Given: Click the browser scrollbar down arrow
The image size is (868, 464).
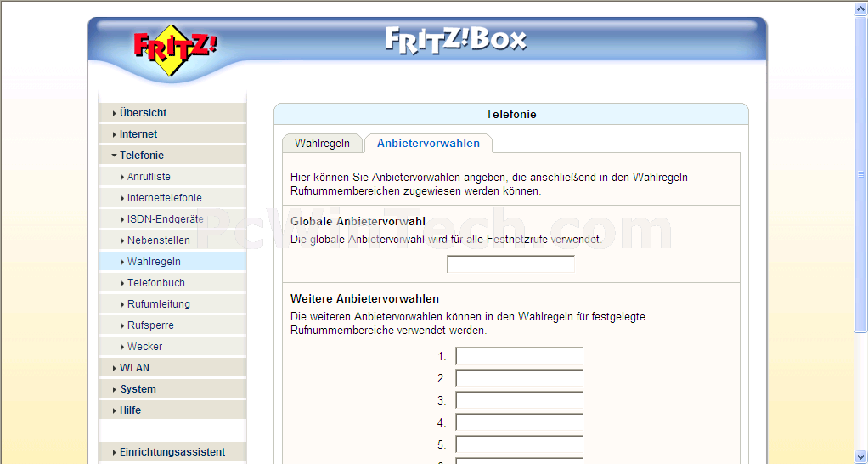Looking at the screenshot, I should (x=861, y=457).
